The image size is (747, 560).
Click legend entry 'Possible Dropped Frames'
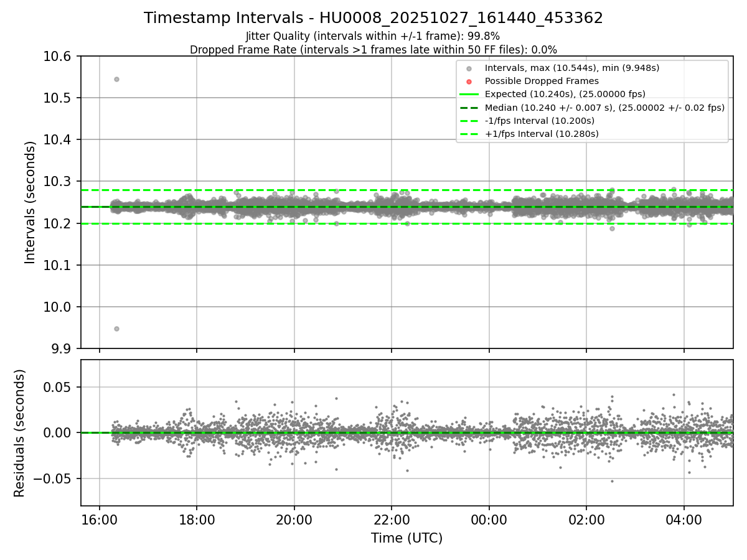click(x=542, y=81)
